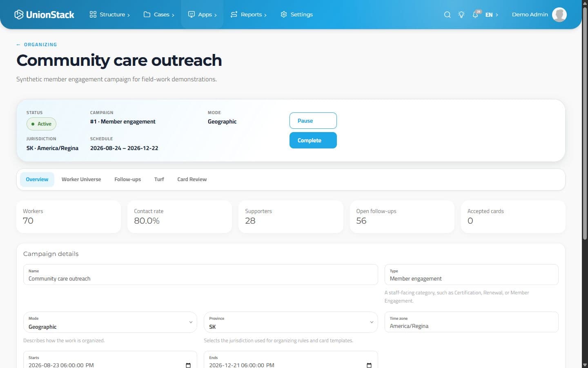Mark the campaign as Complete

(x=313, y=140)
